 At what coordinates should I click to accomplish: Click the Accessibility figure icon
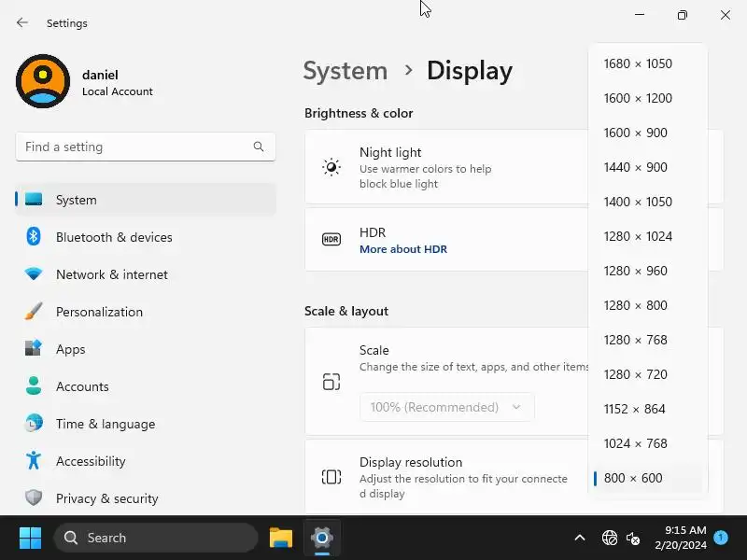34,461
